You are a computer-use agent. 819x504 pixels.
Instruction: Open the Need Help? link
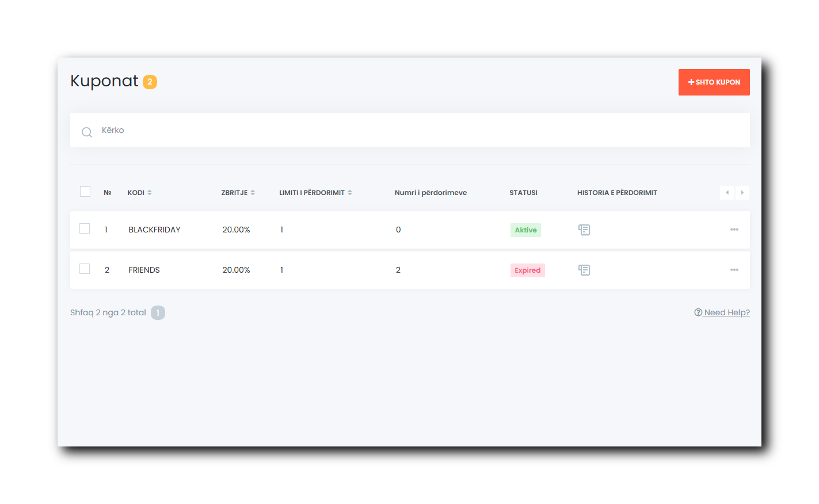722,312
